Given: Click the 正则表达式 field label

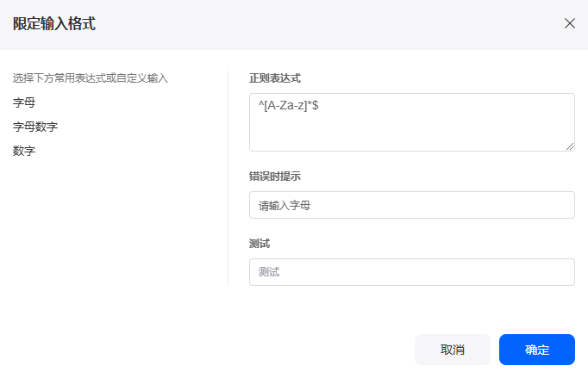Looking at the screenshot, I should (x=275, y=78).
